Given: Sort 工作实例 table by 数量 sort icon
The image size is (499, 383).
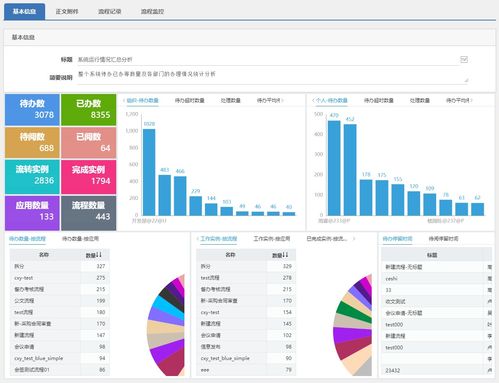Looking at the screenshot, I should click(x=285, y=255).
